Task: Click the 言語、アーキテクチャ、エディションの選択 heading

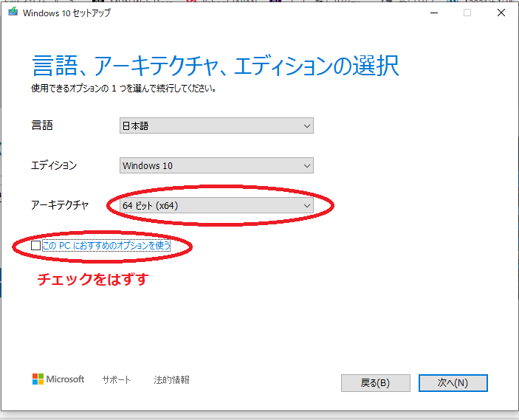Action: (x=216, y=66)
